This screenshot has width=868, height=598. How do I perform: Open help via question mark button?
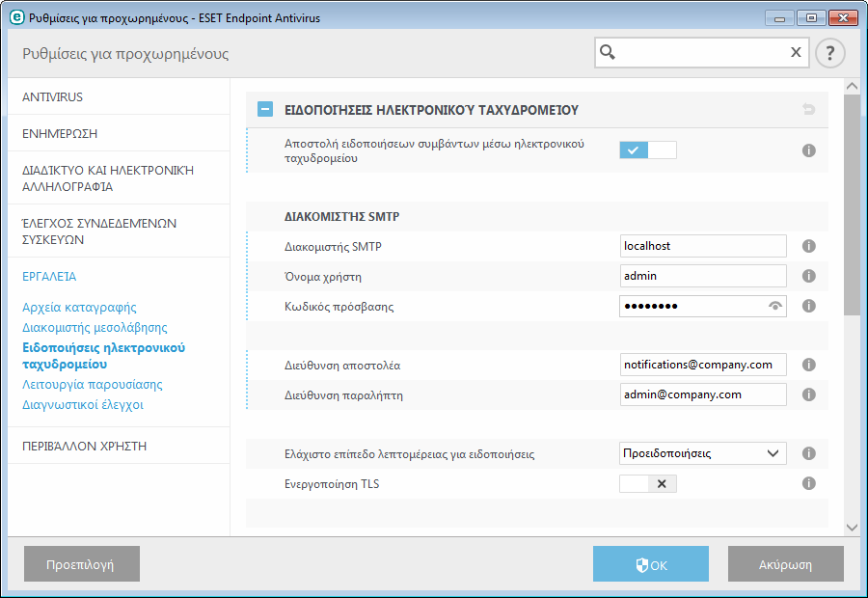point(829,53)
